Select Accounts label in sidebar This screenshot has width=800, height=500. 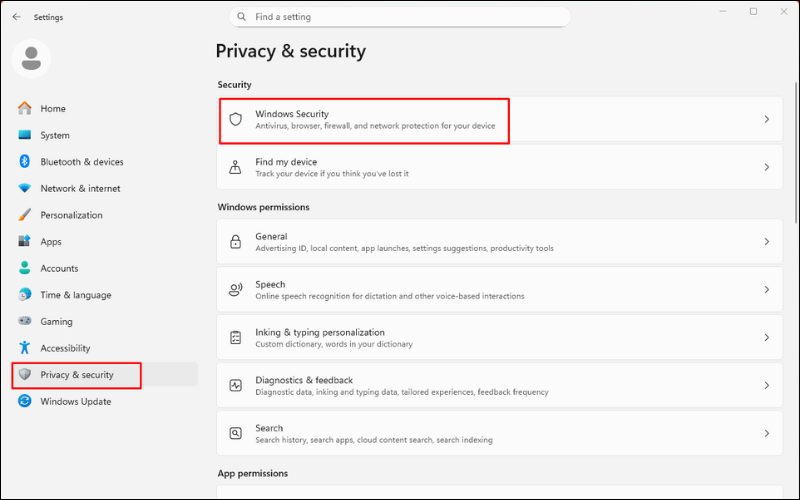tap(59, 268)
